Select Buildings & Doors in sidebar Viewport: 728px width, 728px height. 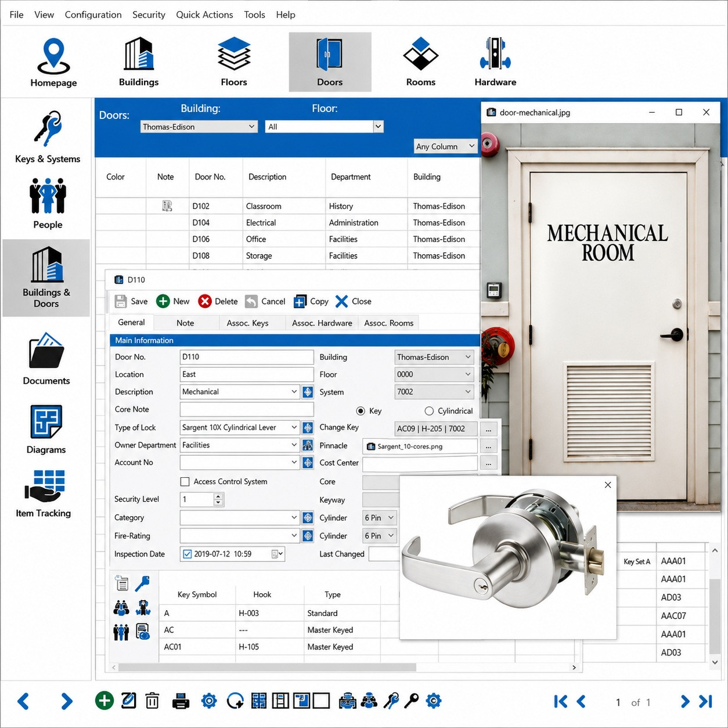[x=46, y=277]
